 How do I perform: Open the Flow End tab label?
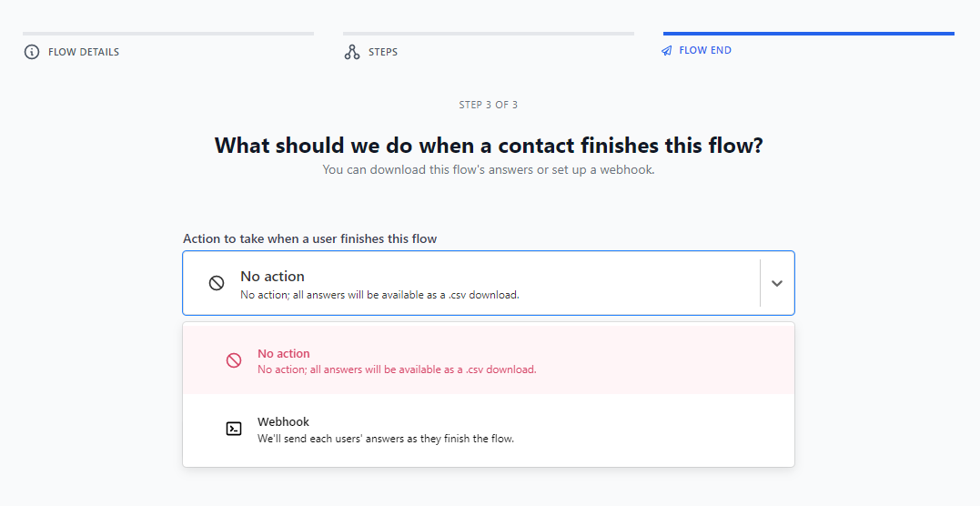coord(705,51)
